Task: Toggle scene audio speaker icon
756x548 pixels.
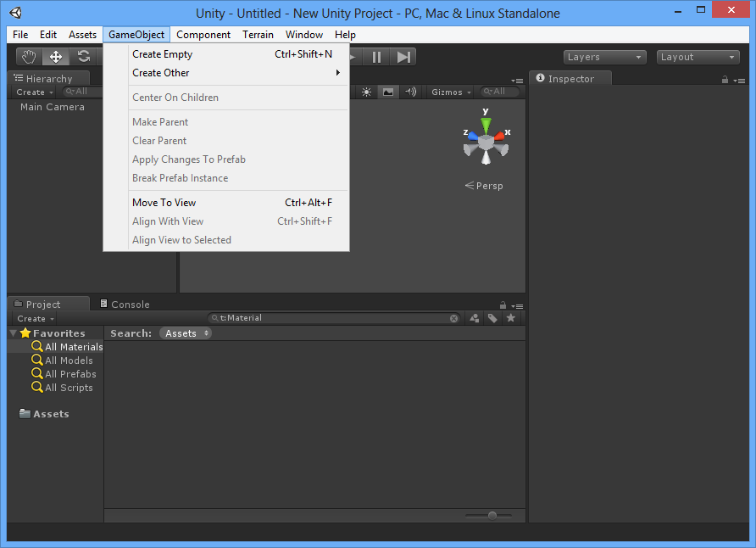Action: [x=411, y=92]
